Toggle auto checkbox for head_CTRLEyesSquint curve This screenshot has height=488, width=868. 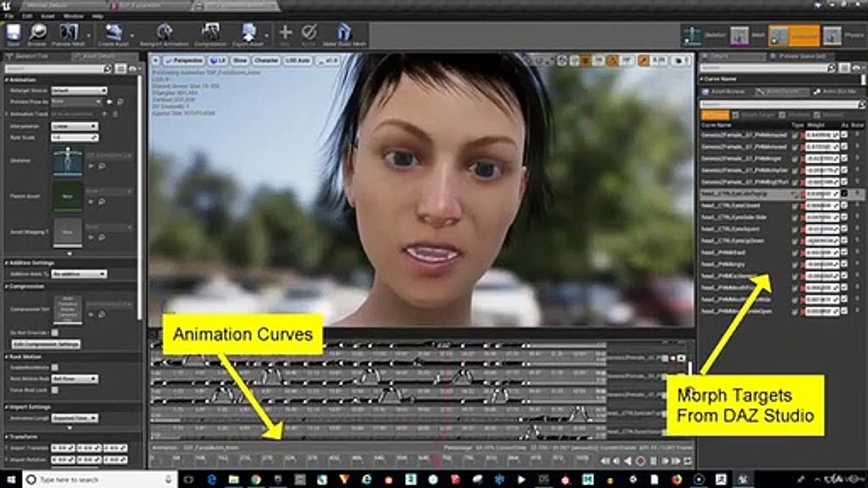coord(844,228)
